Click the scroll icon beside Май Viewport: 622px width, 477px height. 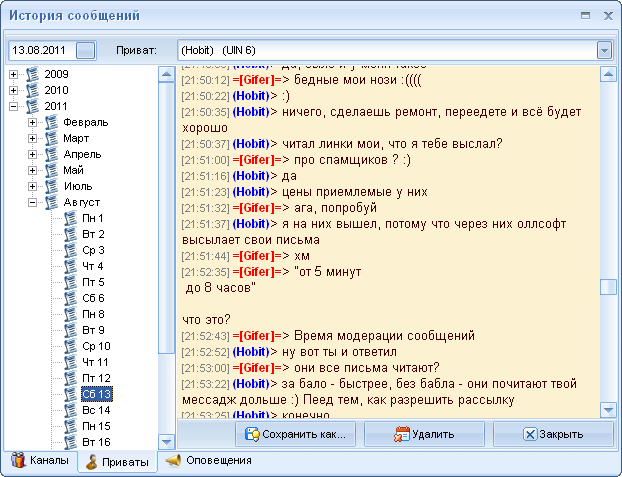tap(52, 170)
